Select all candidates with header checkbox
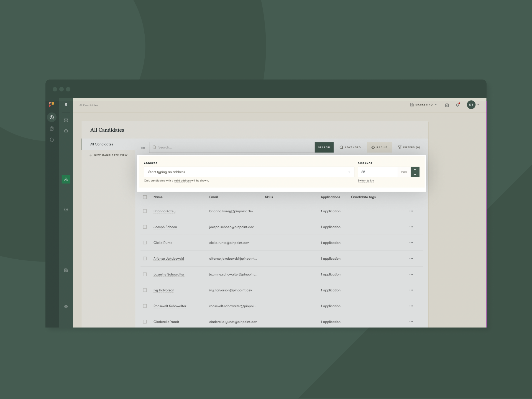Image resolution: width=532 pixels, height=399 pixels. click(145, 197)
